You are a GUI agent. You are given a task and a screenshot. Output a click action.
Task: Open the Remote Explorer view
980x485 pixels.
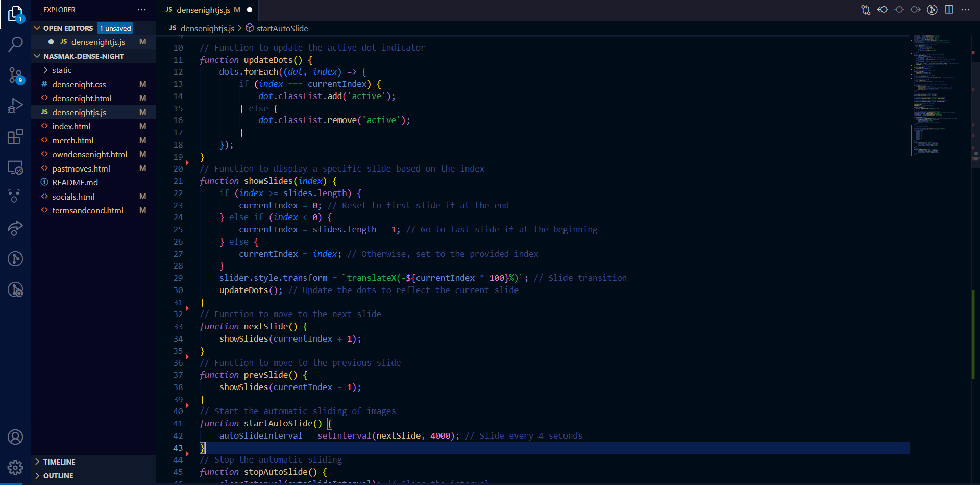[15, 167]
